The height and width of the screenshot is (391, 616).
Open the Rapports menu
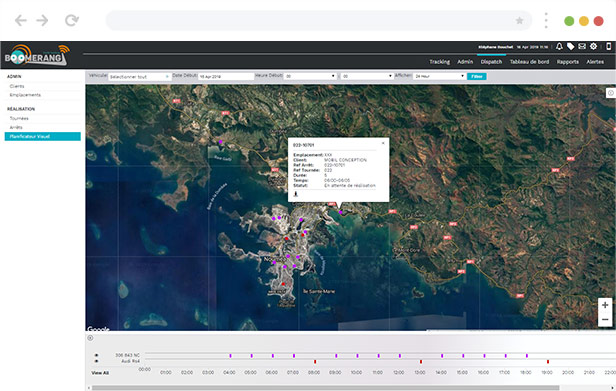point(568,62)
